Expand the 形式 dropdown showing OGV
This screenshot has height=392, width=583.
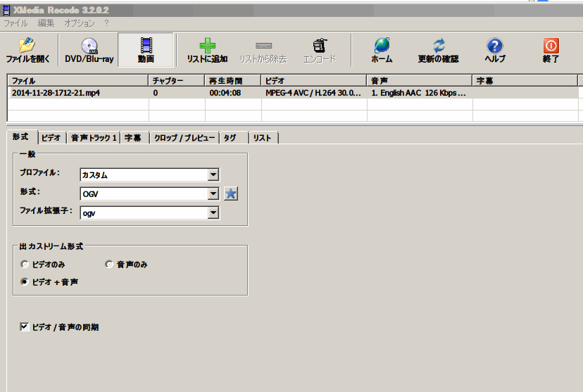click(213, 194)
